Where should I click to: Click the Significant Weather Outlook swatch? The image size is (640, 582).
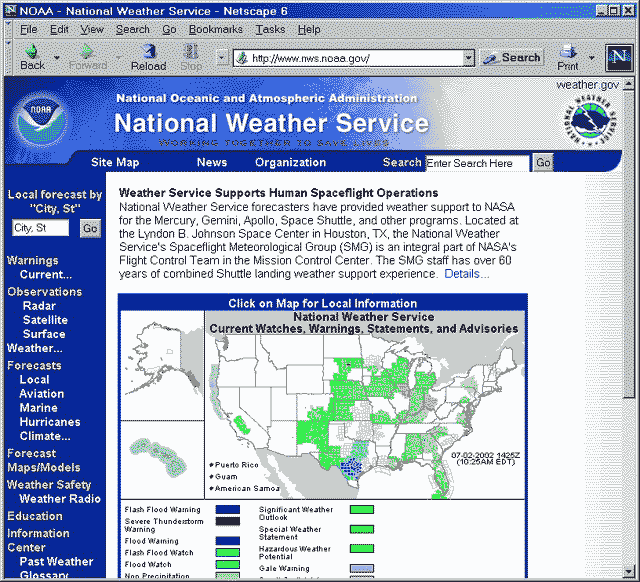pyautogui.click(x=362, y=509)
